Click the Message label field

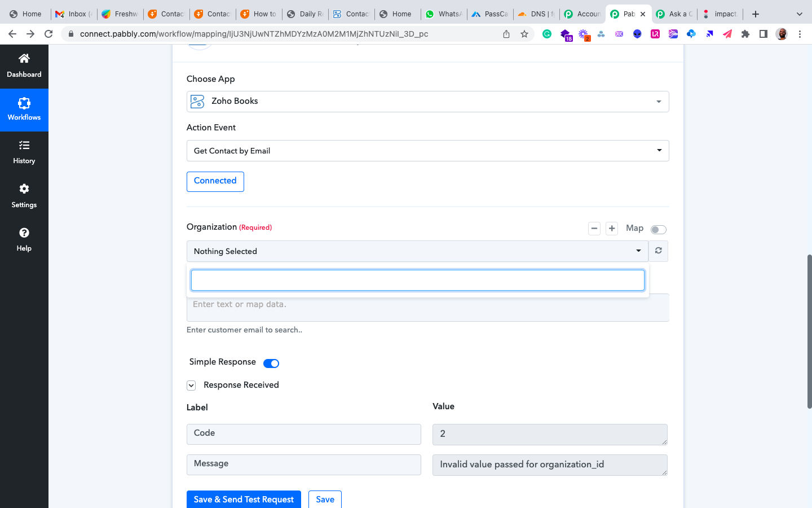304,465
